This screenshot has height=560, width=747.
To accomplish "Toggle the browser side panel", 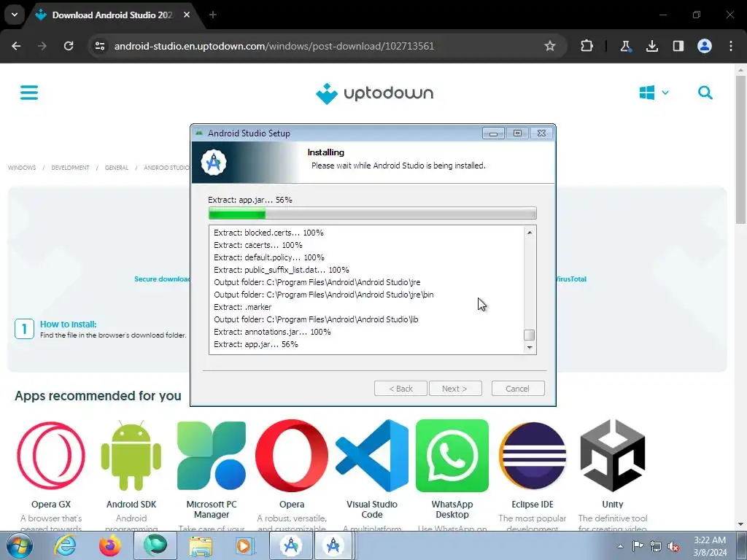I will pos(678,46).
